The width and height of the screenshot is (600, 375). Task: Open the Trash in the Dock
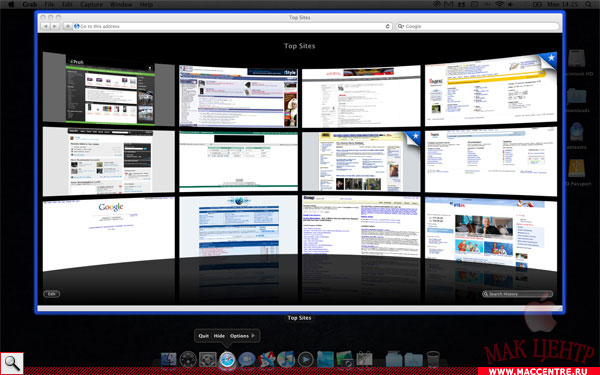coord(433,360)
